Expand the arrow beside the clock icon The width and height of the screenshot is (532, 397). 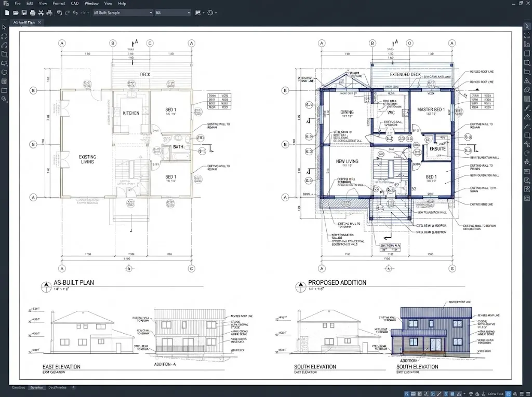(216, 13)
